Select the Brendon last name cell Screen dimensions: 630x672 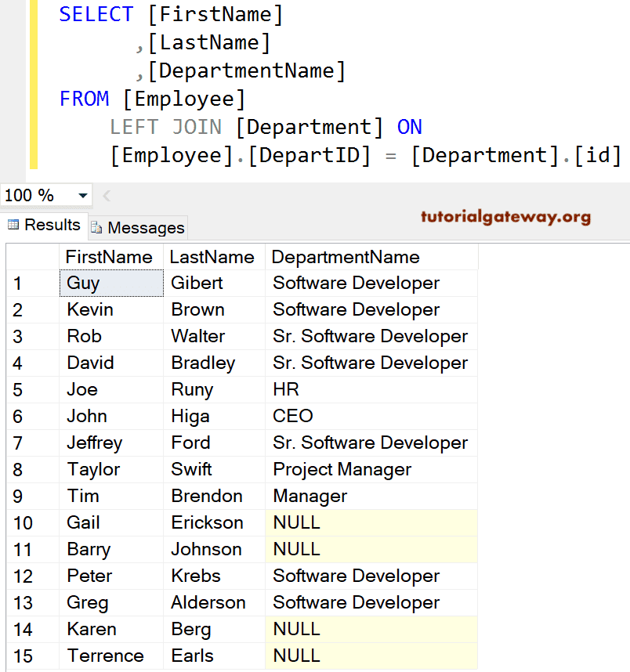(x=214, y=496)
